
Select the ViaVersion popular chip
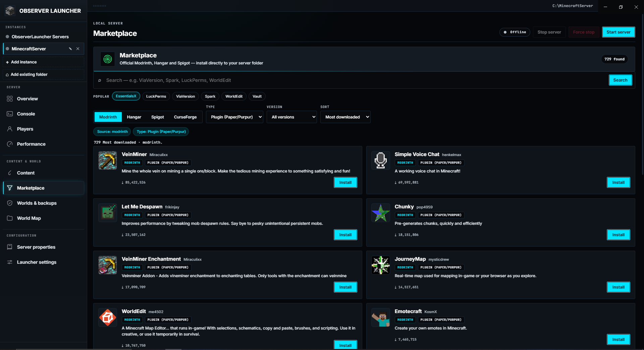click(x=185, y=96)
